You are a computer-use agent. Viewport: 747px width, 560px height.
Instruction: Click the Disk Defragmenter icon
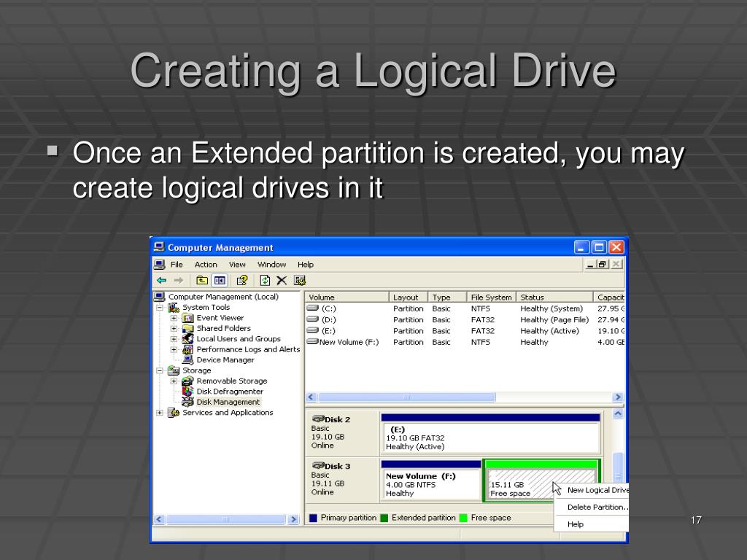coord(187,392)
